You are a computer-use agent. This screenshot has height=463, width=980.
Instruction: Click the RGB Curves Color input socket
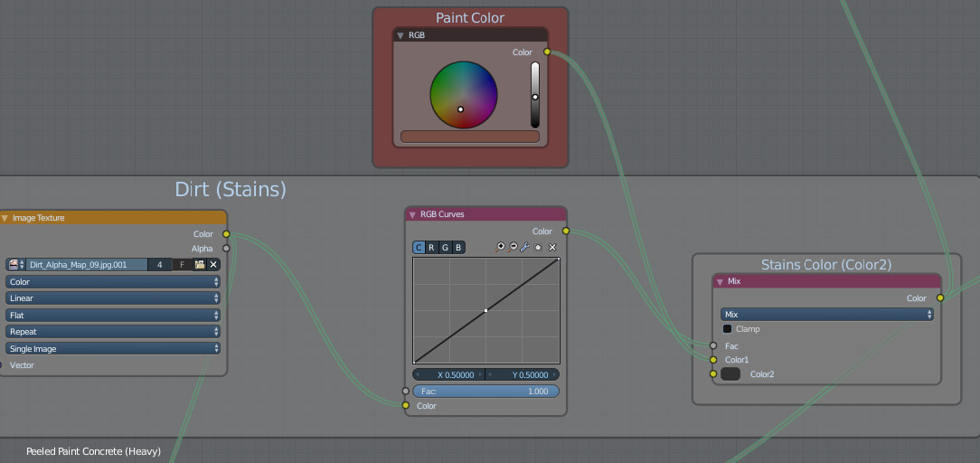406,405
